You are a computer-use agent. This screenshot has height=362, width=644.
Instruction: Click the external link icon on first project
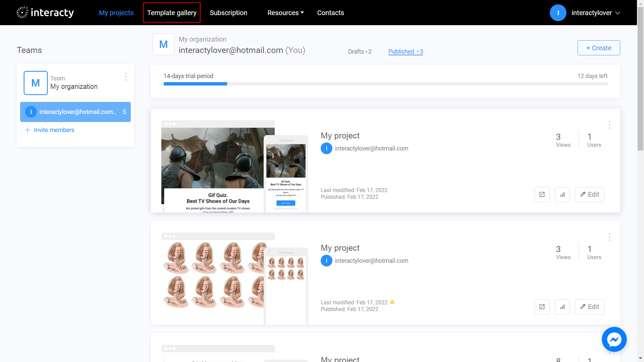pyautogui.click(x=542, y=194)
